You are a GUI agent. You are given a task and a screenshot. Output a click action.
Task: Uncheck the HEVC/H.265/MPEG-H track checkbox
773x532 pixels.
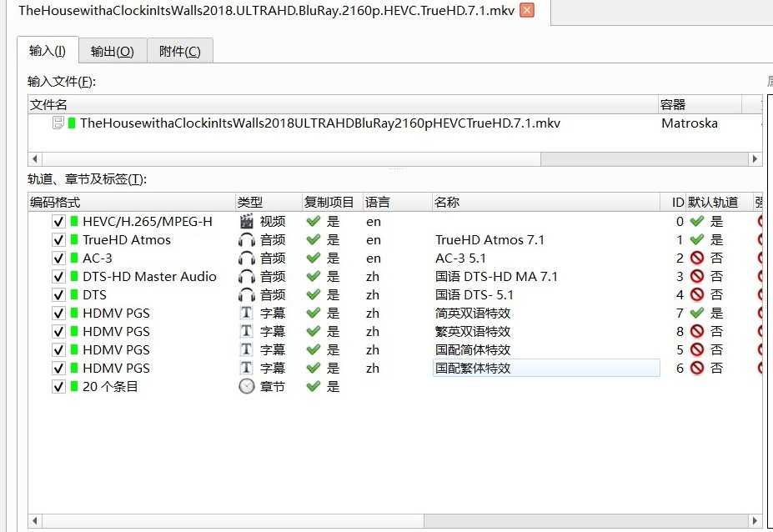(x=58, y=221)
